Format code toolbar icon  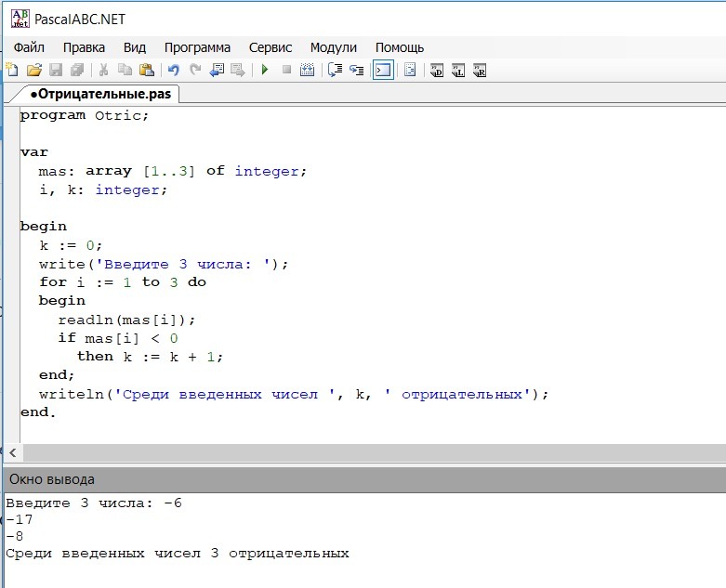click(x=410, y=71)
